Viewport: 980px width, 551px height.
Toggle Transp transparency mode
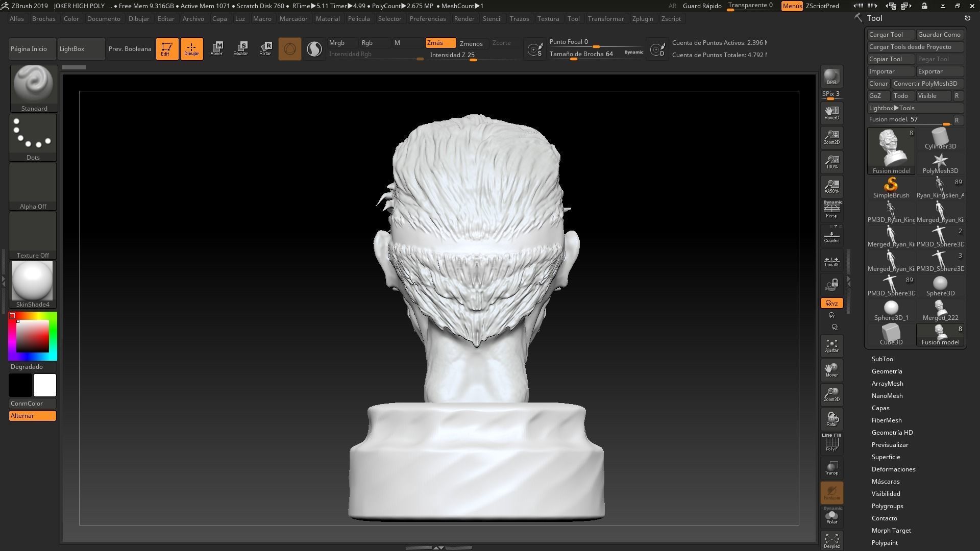(x=831, y=467)
